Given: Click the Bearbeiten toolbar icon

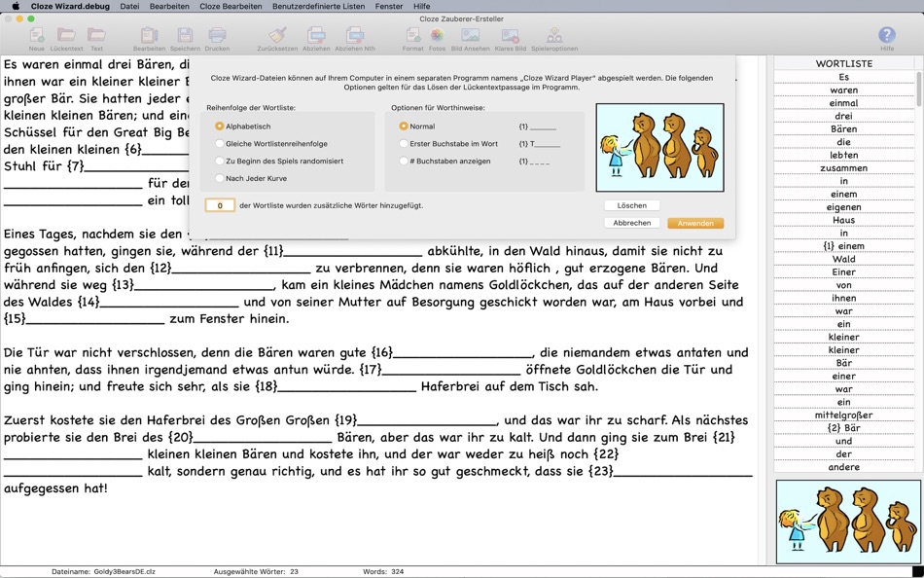Looking at the screenshot, I should (149, 35).
